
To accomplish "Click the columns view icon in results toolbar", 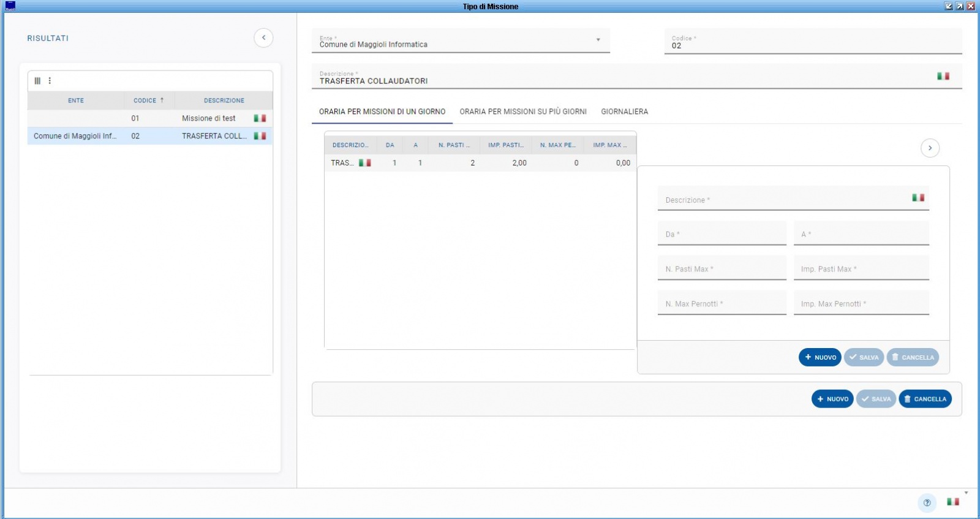I will pos(37,81).
